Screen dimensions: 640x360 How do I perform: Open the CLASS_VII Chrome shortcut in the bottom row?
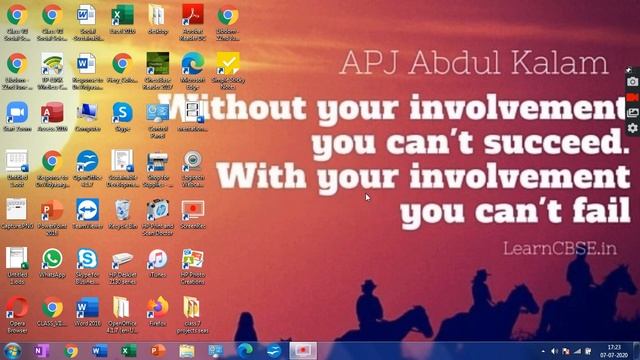tap(52, 311)
